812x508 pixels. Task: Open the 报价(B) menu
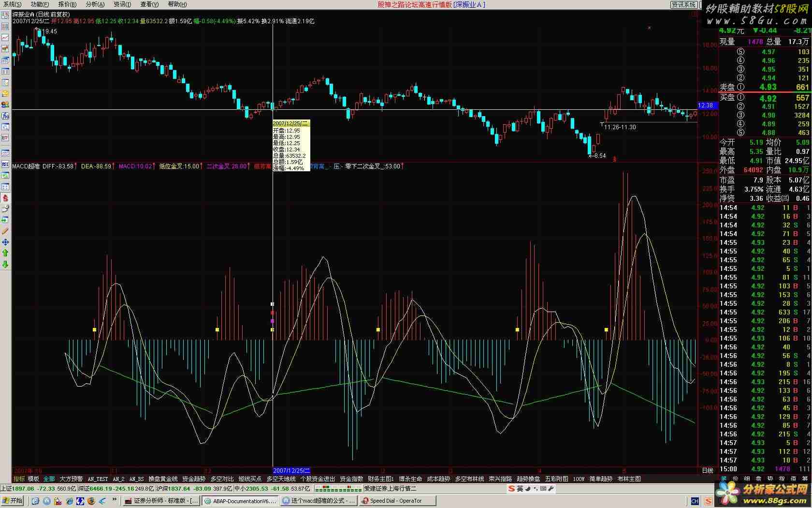(x=67, y=4)
